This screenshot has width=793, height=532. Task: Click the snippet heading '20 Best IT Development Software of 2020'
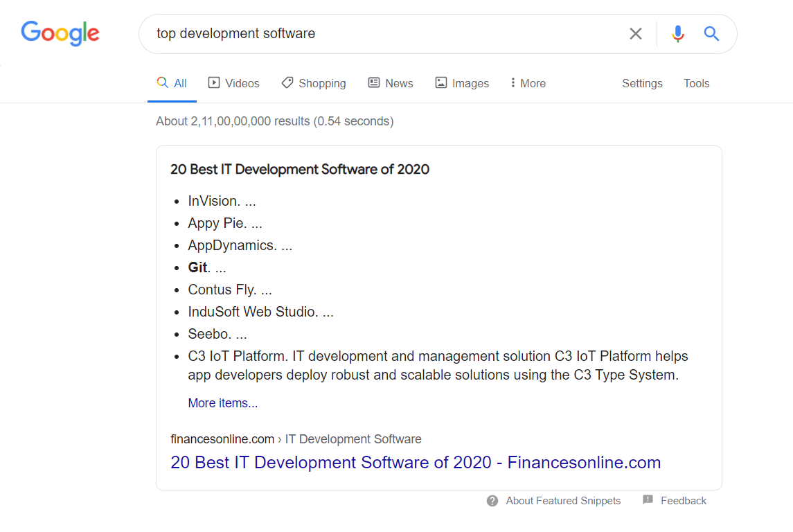click(x=299, y=170)
